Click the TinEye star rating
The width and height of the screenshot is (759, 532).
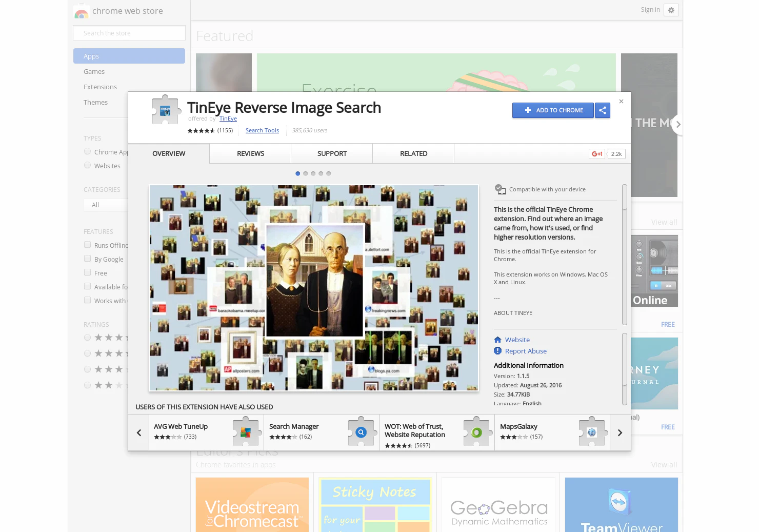coord(201,131)
